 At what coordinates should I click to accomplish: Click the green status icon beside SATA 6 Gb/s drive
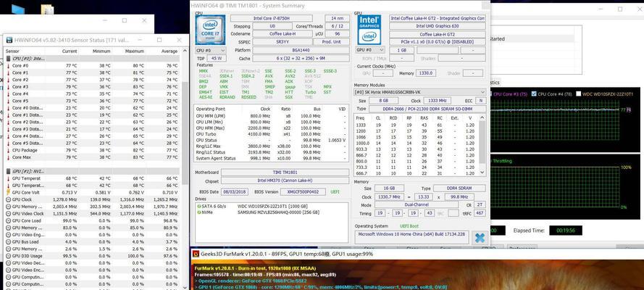coord(199,206)
